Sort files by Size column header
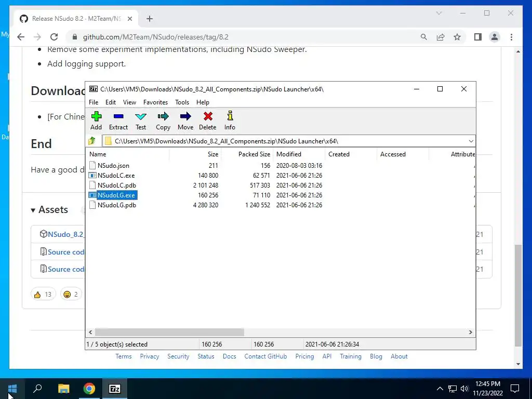 (195, 154)
